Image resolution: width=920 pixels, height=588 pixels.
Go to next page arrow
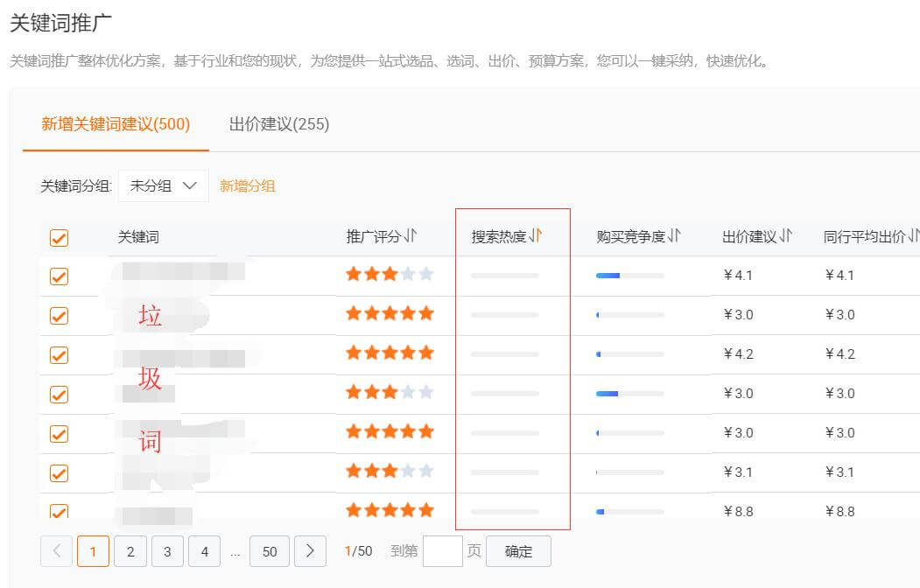[310, 551]
